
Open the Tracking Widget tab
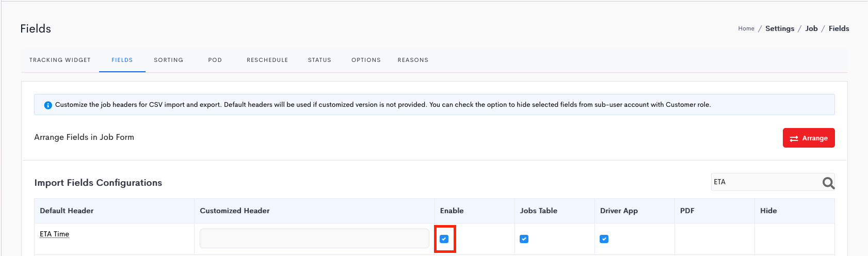[x=60, y=60]
